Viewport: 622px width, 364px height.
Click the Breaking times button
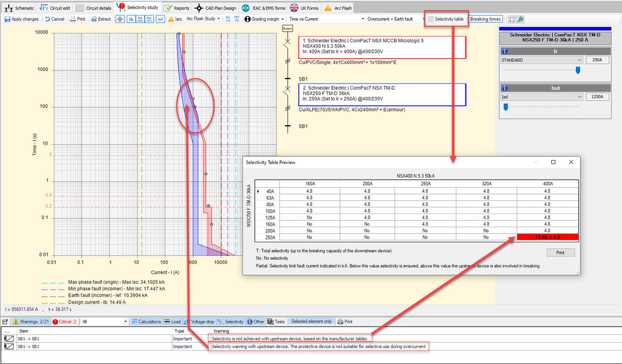click(485, 19)
